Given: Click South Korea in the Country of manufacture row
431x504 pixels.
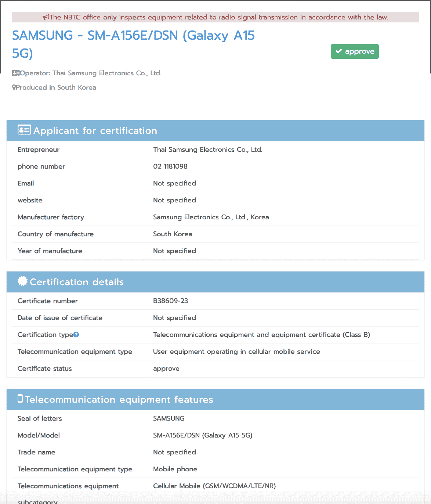Looking at the screenshot, I should pyautogui.click(x=173, y=234).
